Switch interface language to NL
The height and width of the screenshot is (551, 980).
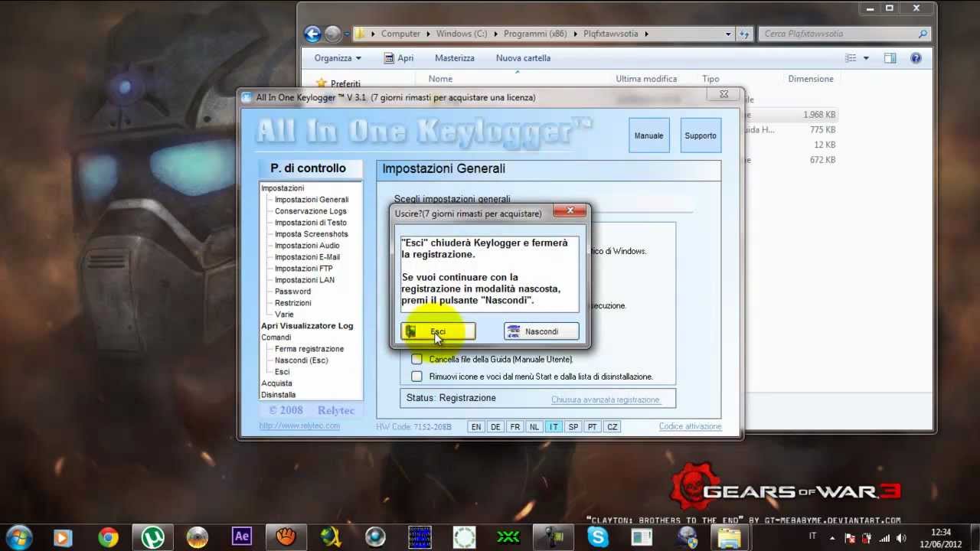[534, 427]
